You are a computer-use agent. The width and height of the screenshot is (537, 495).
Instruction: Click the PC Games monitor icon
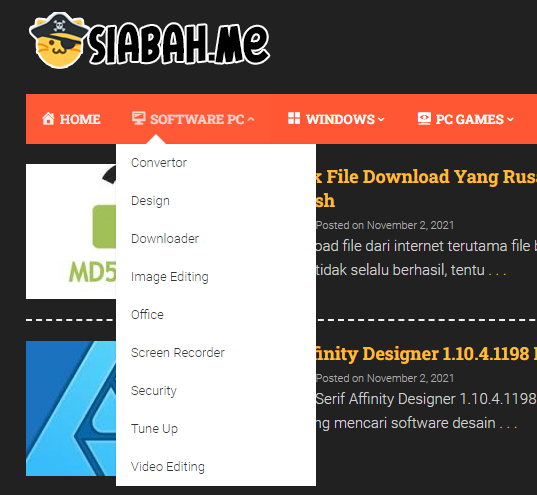tap(424, 119)
